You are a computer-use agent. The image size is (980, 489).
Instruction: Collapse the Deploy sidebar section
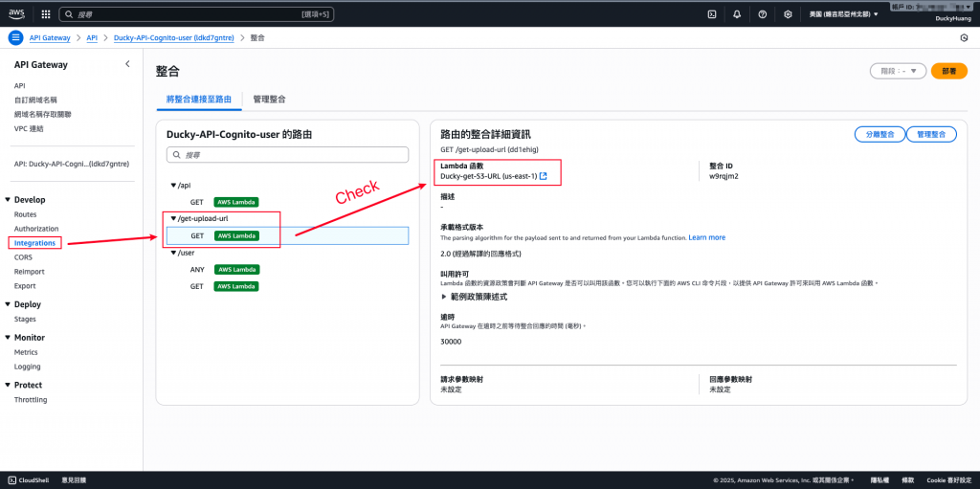(x=8, y=304)
